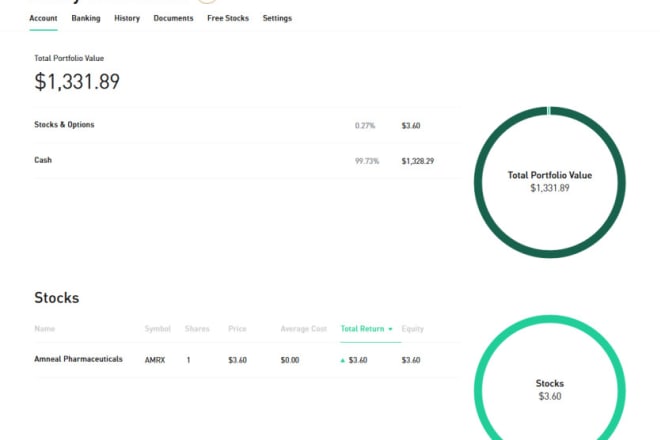Viewport: 660px width, 440px height.
Task: Click the Cash row label
Action: point(43,160)
